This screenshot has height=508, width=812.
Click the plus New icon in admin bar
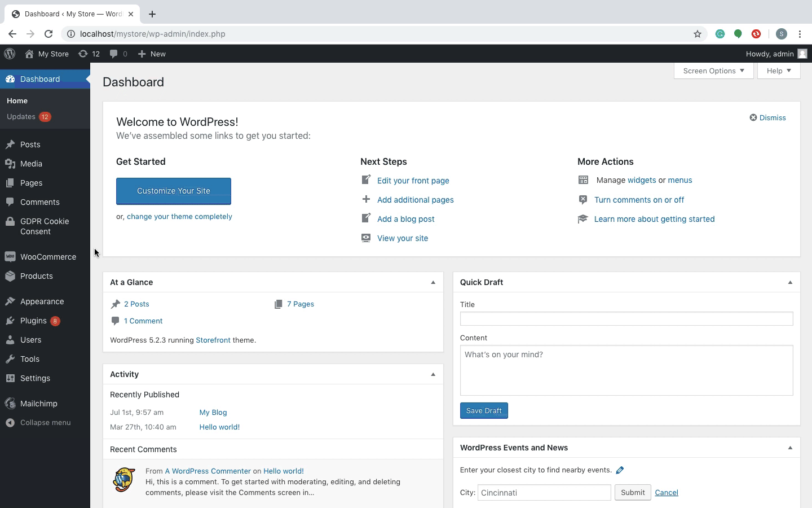click(x=142, y=54)
